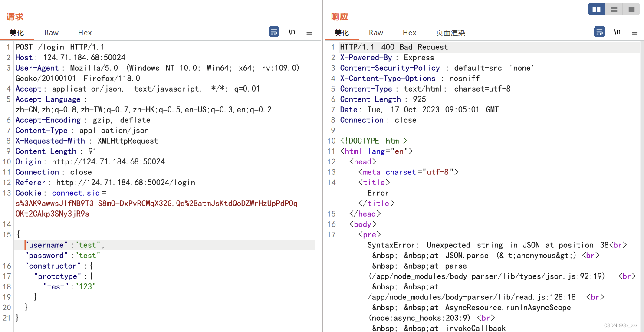Switch to combined tabbed layout view

coord(631,9)
